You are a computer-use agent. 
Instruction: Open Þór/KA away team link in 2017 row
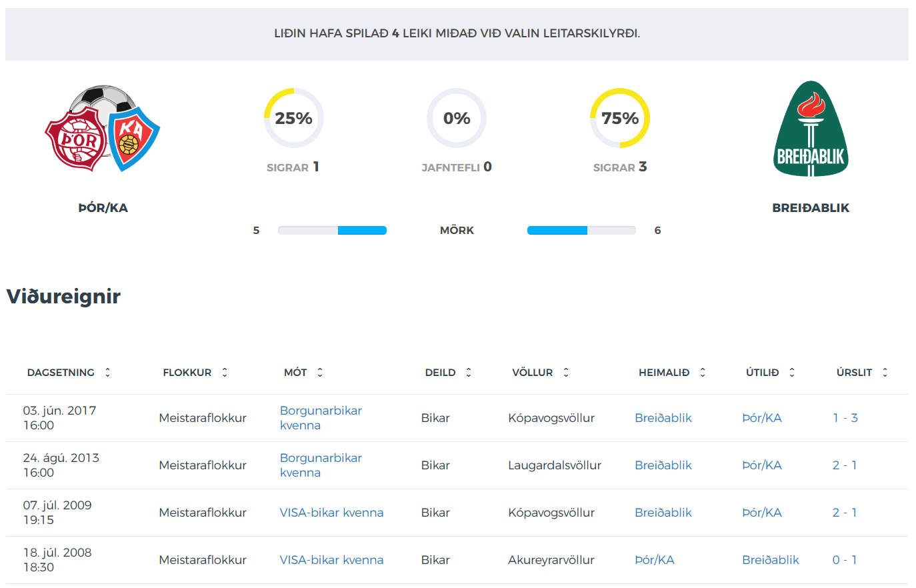[762, 418]
